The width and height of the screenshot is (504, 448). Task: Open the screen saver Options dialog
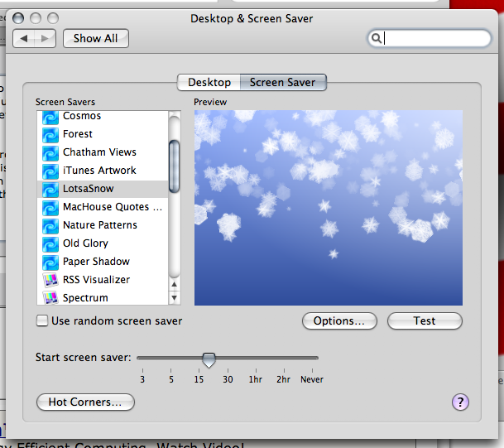[x=339, y=321]
